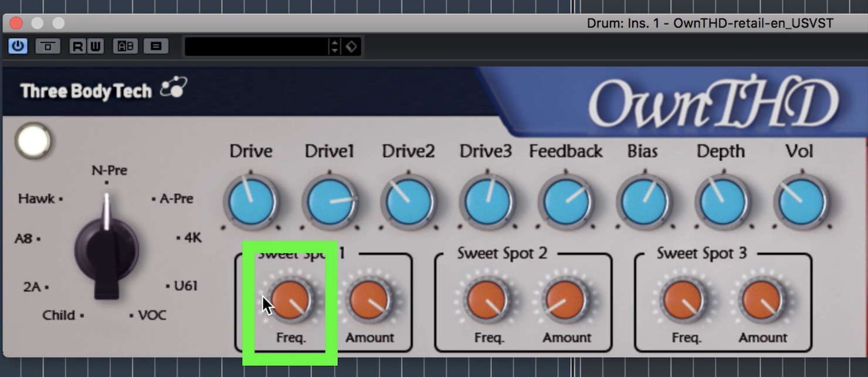Click the window title 'Drum: Ins. 1 - OwnTHD-retail-en_USVST'
The width and height of the screenshot is (868, 377).
click(710, 23)
